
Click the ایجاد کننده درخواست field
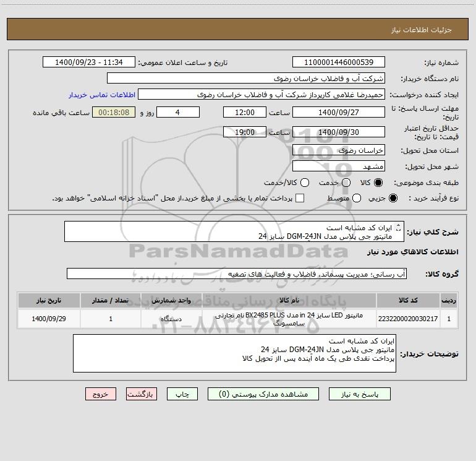tap(261, 95)
